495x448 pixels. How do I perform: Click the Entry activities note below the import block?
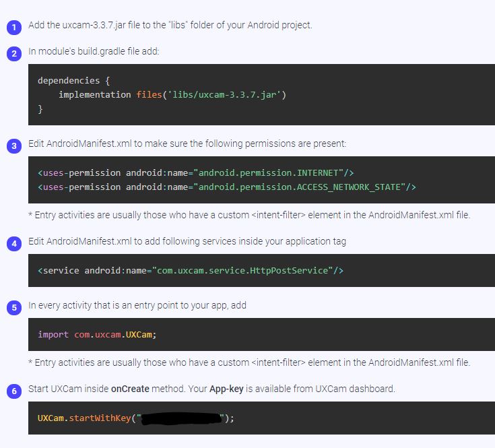[249, 362]
